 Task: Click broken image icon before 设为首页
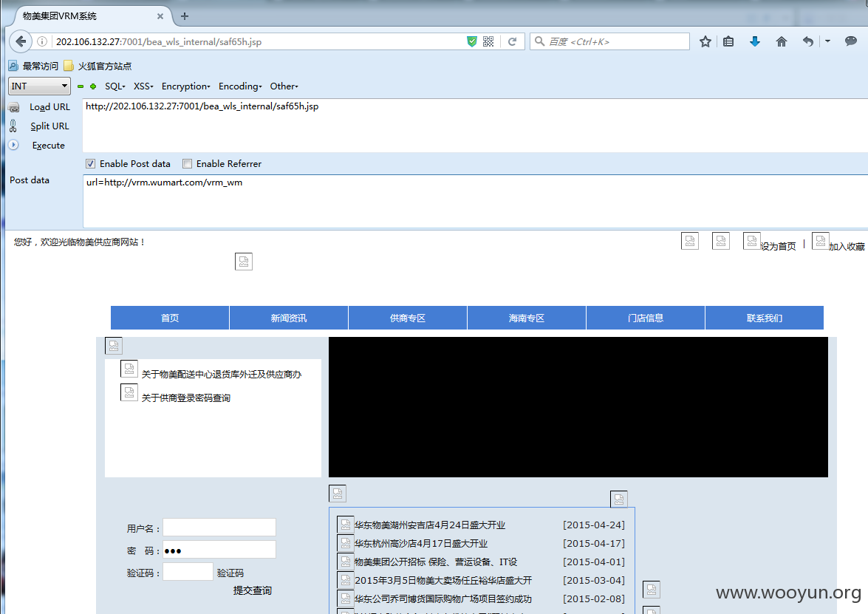pyautogui.click(x=752, y=241)
